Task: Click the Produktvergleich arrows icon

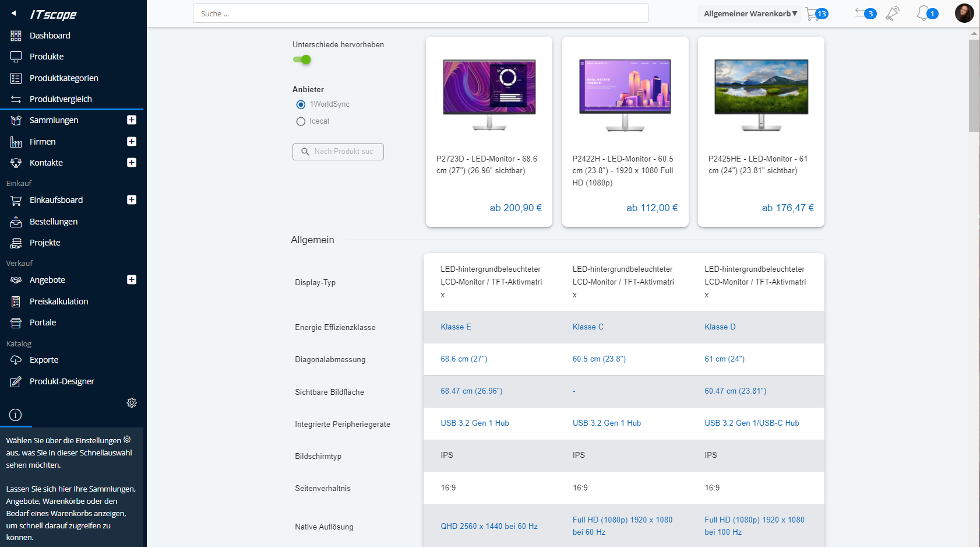Action: pos(16,99)
